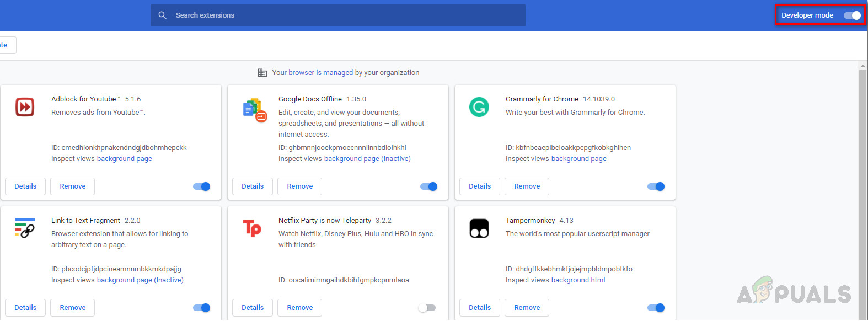Open Tampermonkey background.html link
Viewport: 868px width, 321px height.
[x=578, y=280]
